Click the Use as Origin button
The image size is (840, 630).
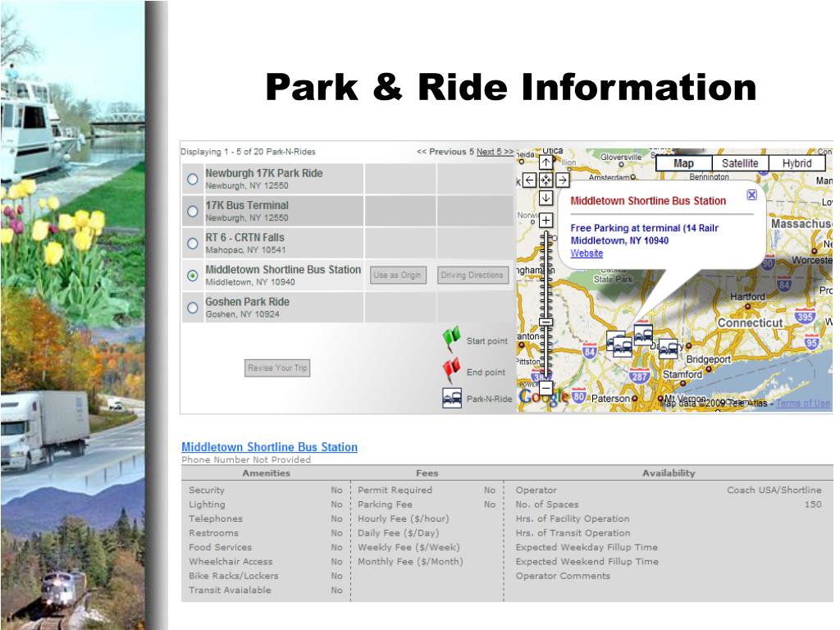[398, 276]
